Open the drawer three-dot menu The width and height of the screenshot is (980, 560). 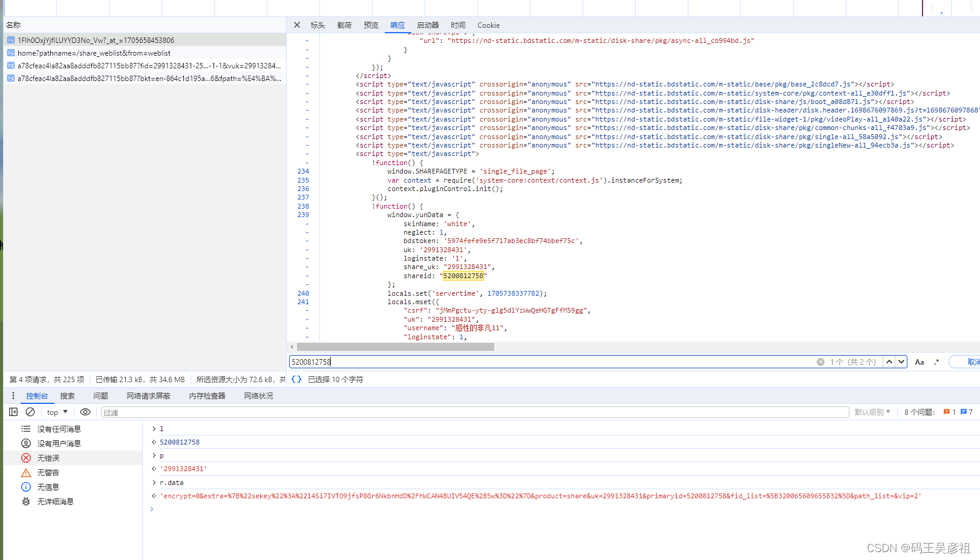click(13, 396)
